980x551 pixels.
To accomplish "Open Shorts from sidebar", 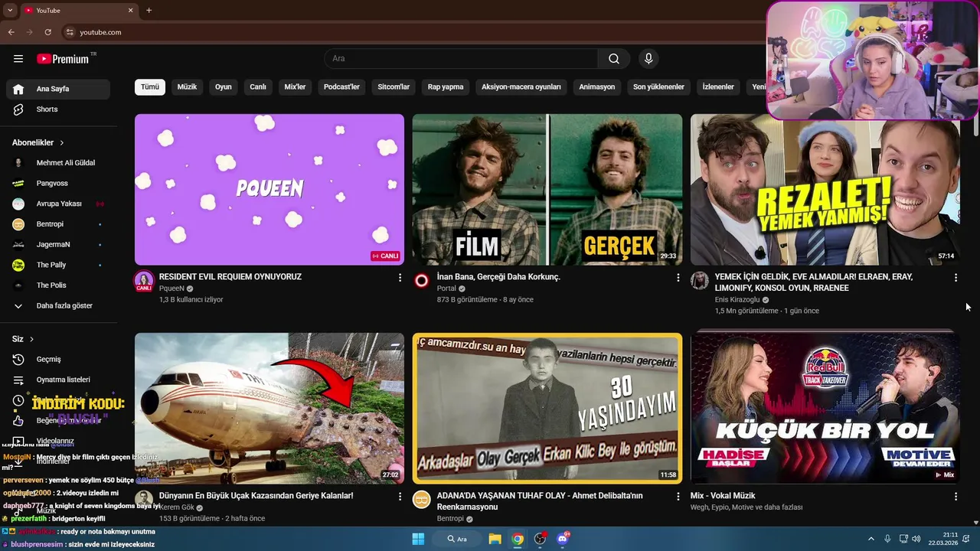I will pyautogui.click(x=58, y=109).
